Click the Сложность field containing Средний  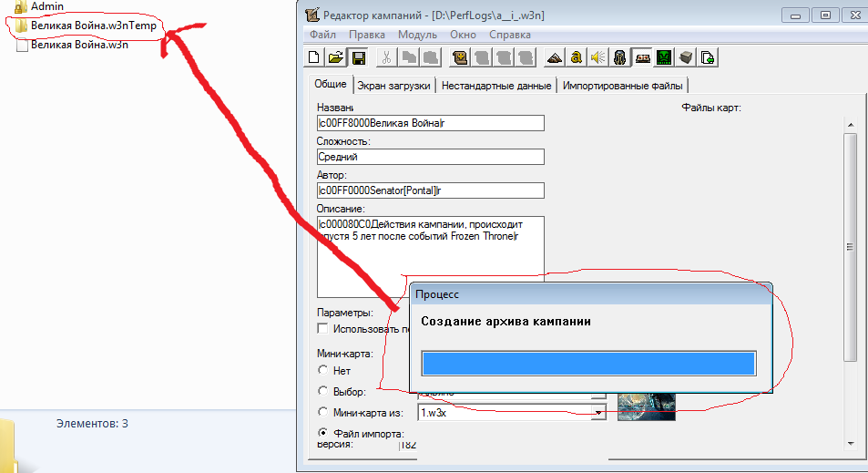pos(430,157)
